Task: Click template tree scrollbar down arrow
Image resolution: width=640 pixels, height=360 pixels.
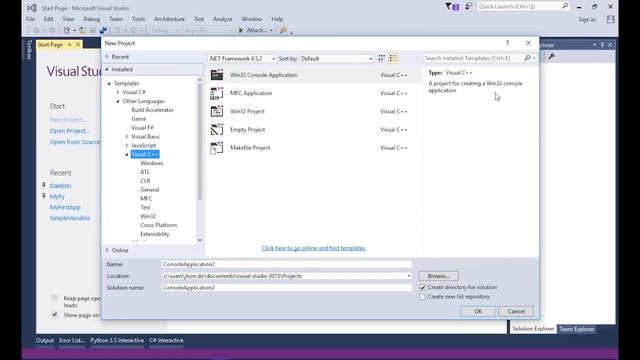Action: click(200, 240)
